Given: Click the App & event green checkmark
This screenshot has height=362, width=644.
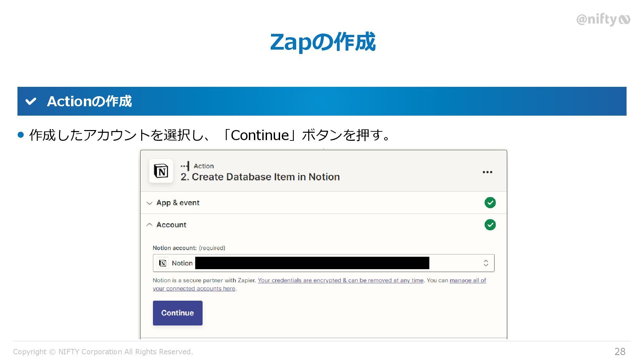Looking at the screenshot, I should click(490, 202).
